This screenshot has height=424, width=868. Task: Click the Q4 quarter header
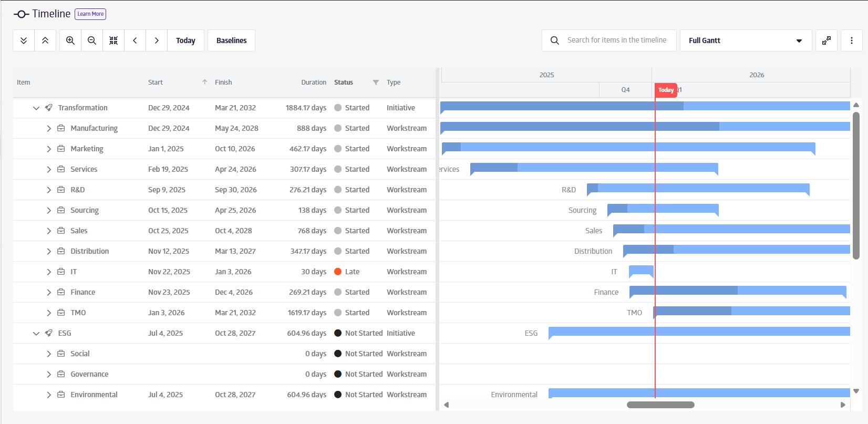click(625, 90)
